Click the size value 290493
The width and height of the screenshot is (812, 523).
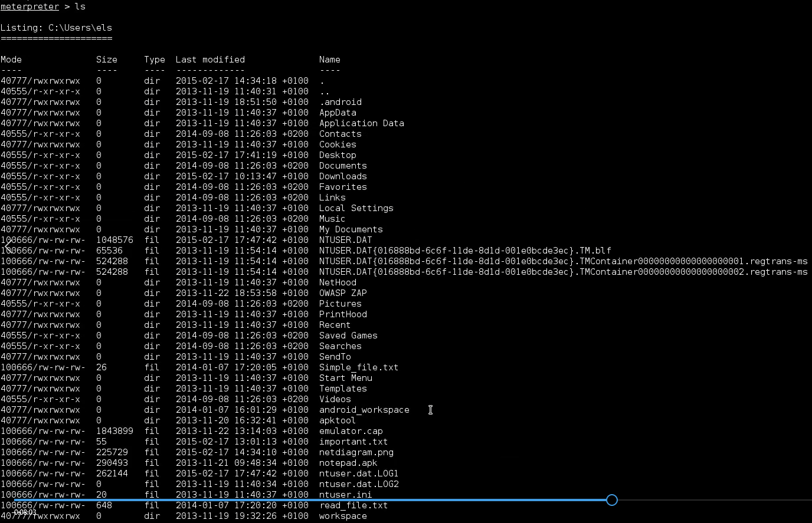[112, 463]
